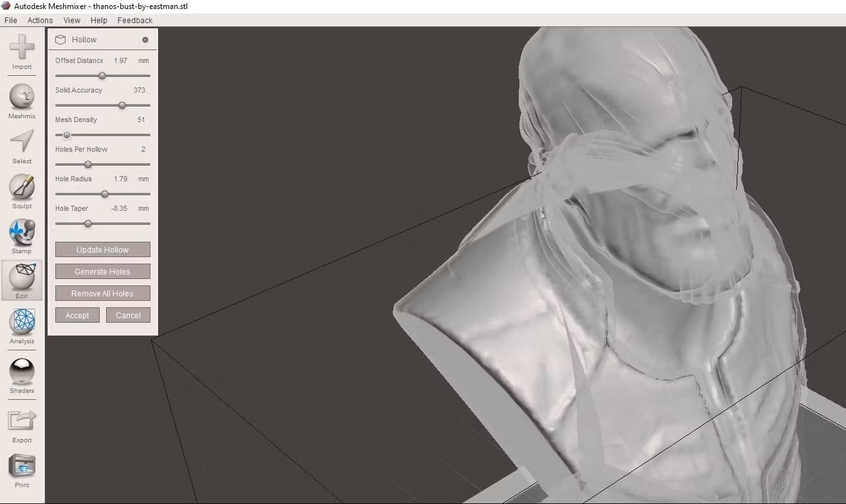
Task: Click the Solid Accuracy slider handle
Action: (122, 105)
